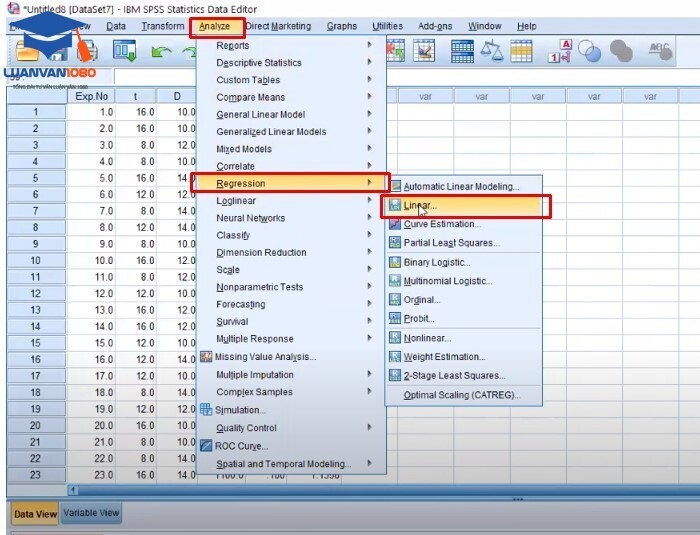This screenshot has height=535, width=700.
Task: Click the Insert Variable toolbar icon
Action: coord(423,50)
